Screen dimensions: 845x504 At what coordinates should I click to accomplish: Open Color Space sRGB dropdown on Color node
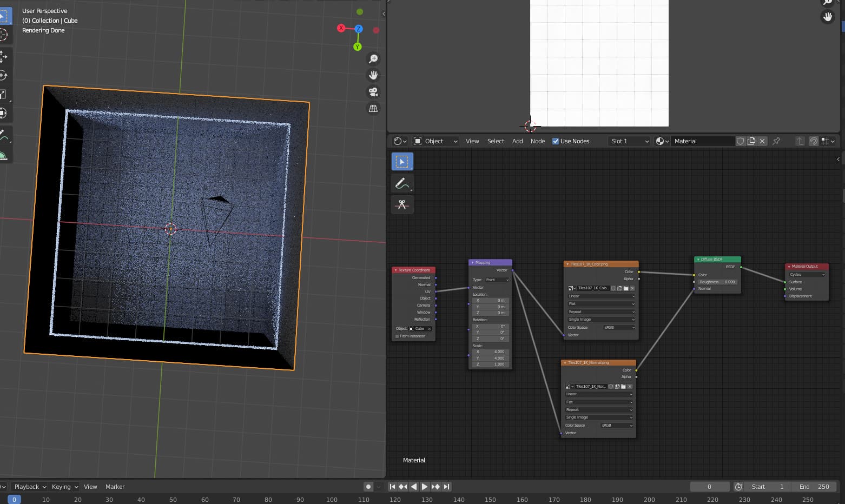point(619,328)
